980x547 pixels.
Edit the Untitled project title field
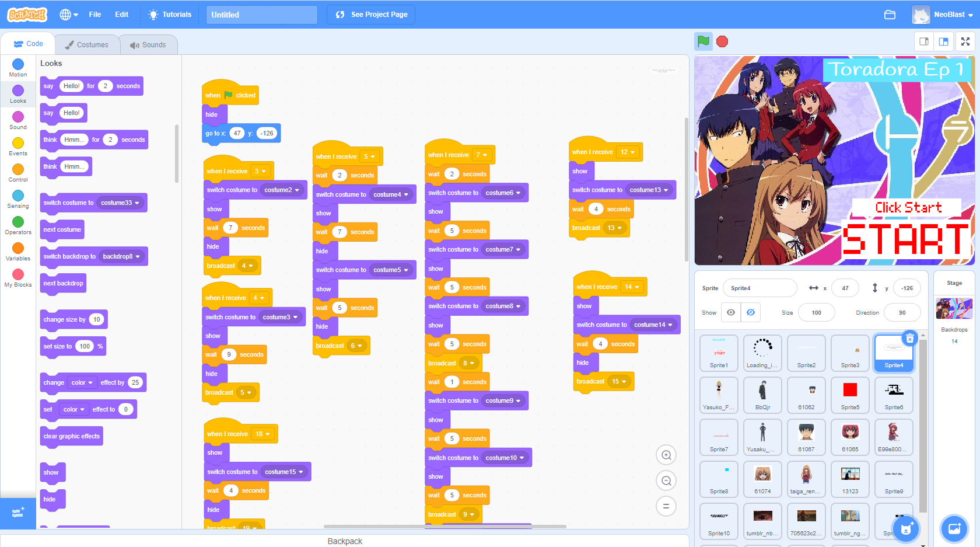(262, 15)
